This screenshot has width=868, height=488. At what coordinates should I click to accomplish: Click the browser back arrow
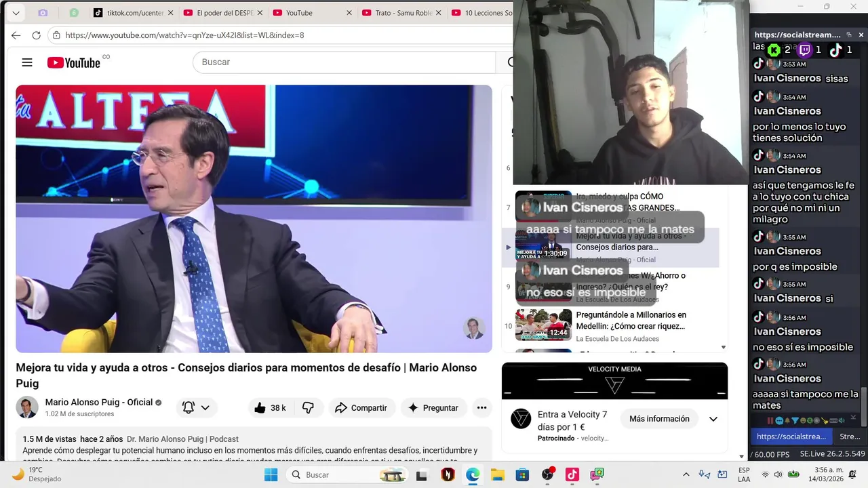point(16,35)
